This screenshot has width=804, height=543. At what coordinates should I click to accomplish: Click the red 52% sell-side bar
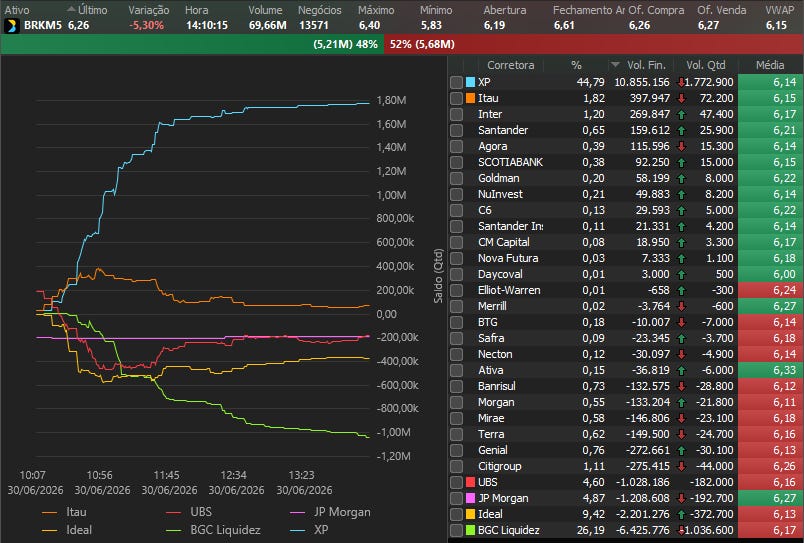594,45
